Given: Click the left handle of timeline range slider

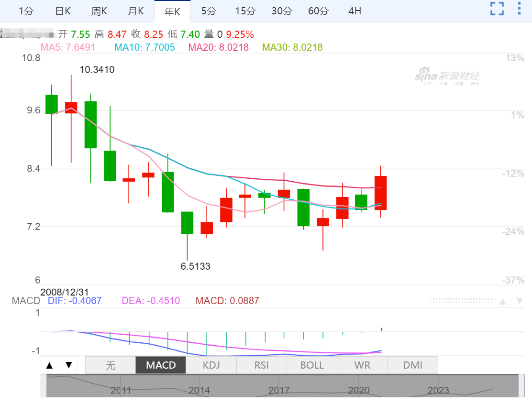Looking at the screenshot, I should pyautogui.click(x=44, y=386).
